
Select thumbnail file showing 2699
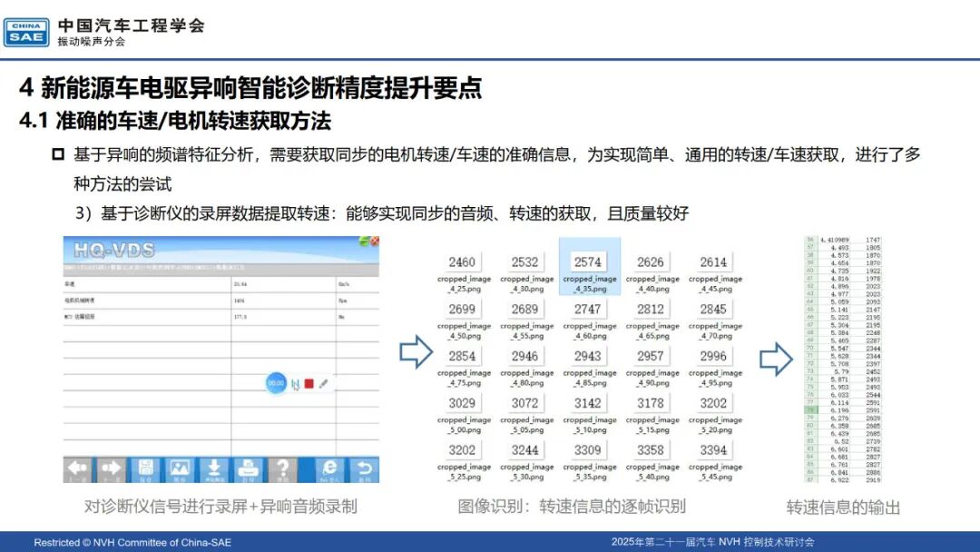pos(464,320)
